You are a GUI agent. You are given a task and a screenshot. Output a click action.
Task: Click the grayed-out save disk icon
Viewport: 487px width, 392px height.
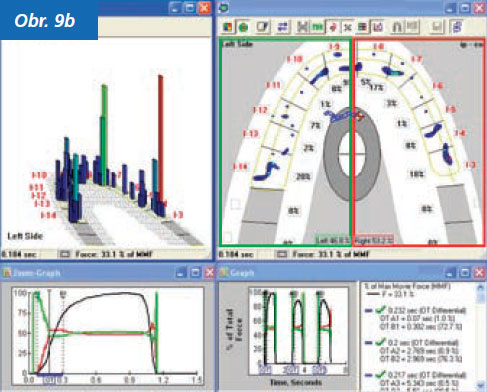click(x=437, y=27)
